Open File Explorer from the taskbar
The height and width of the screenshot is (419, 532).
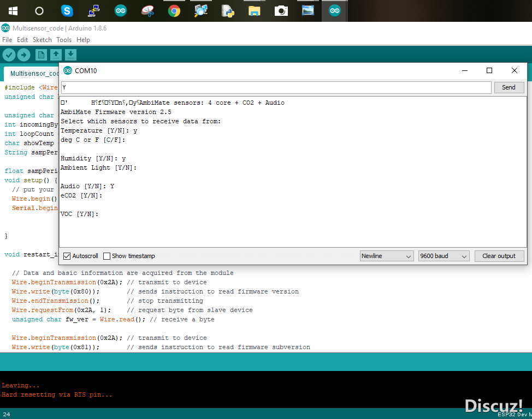tap(254, 11)
